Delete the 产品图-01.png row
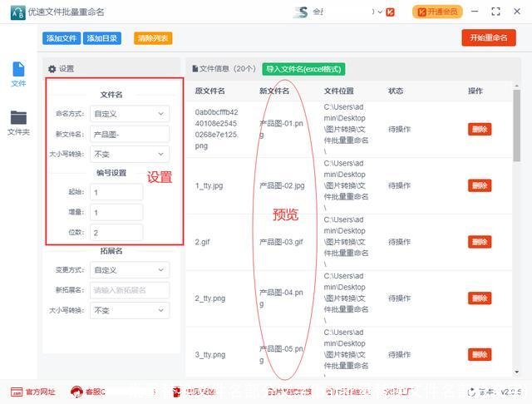Image resolution: width=532 pixels, height=404 pixels. (480, 129)
